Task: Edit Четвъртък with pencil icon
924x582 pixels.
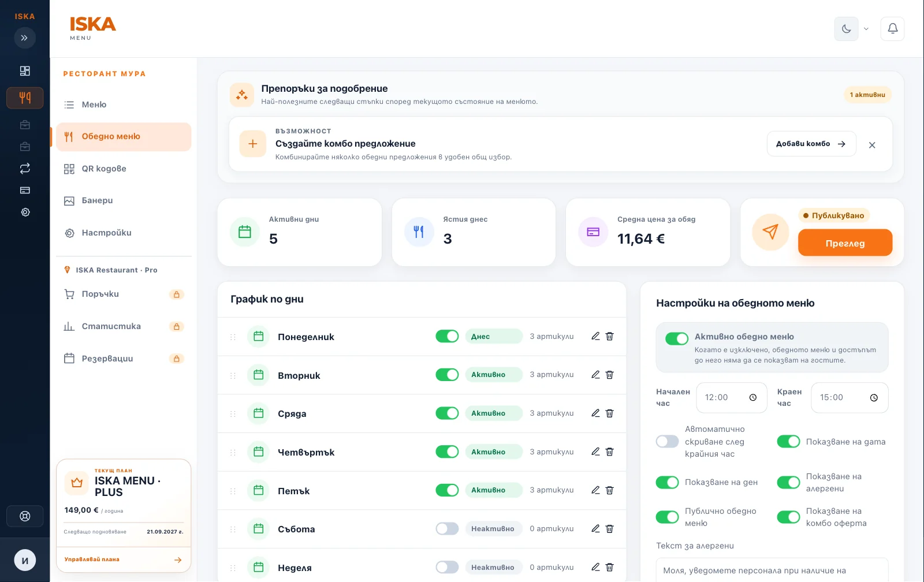Action: pyautogui.click(x=595, y=452)
